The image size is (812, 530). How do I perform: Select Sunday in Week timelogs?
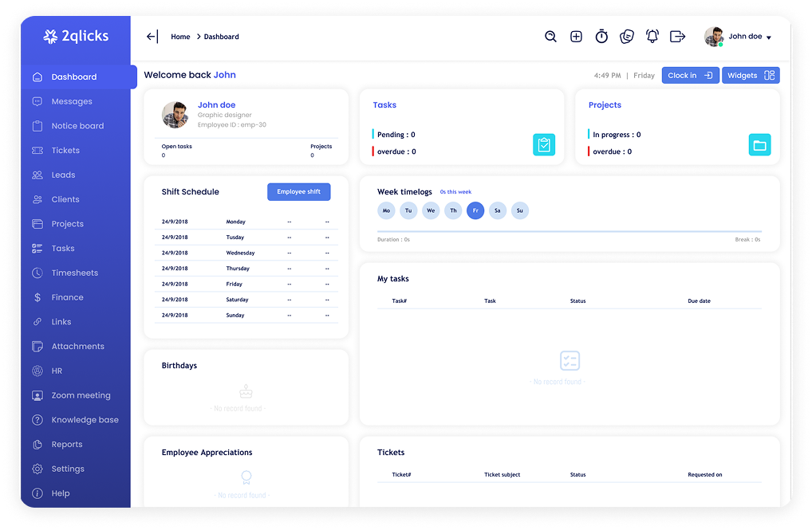point(520,210)
